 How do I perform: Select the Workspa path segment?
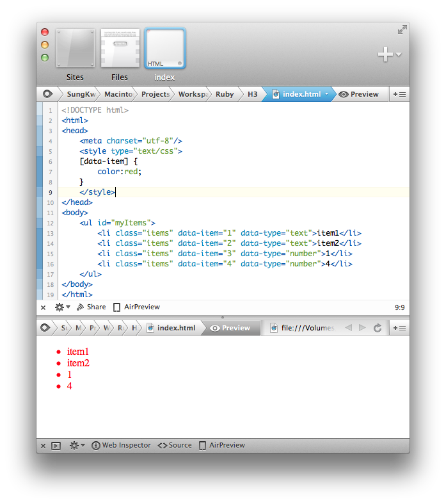[193, 94]
